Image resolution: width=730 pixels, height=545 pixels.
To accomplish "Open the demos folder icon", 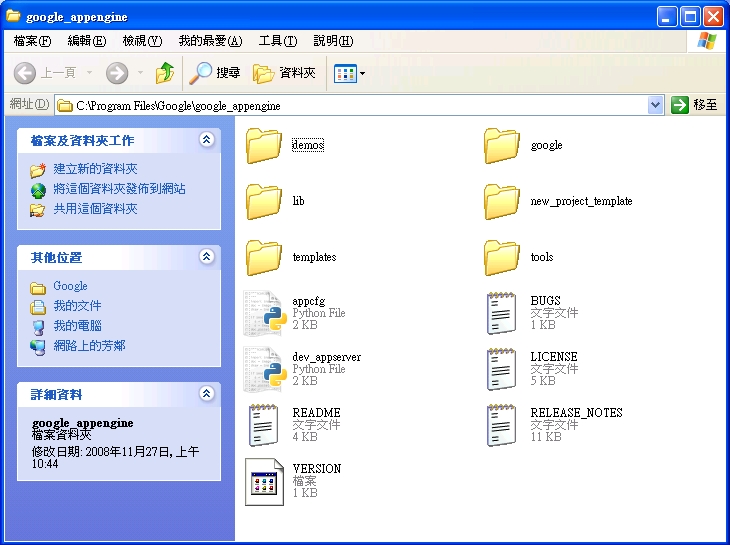I will (x=264, y=146).
